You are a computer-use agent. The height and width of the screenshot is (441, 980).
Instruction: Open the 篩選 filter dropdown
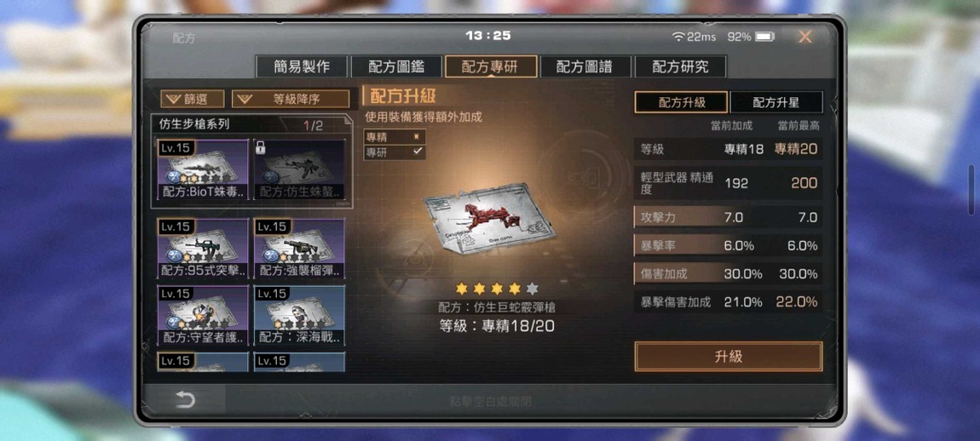(x=193, y=99)
